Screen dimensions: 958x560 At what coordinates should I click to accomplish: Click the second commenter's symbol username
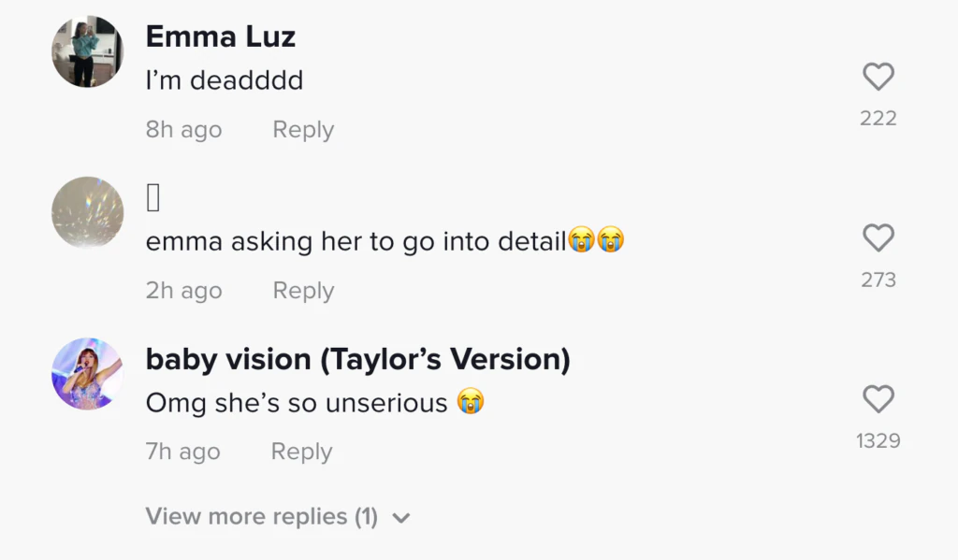click(x=154, y=198)
